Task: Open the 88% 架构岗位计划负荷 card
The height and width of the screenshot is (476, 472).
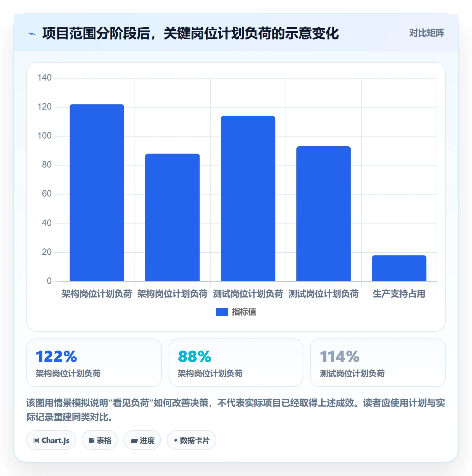Action: pos(236,363)
